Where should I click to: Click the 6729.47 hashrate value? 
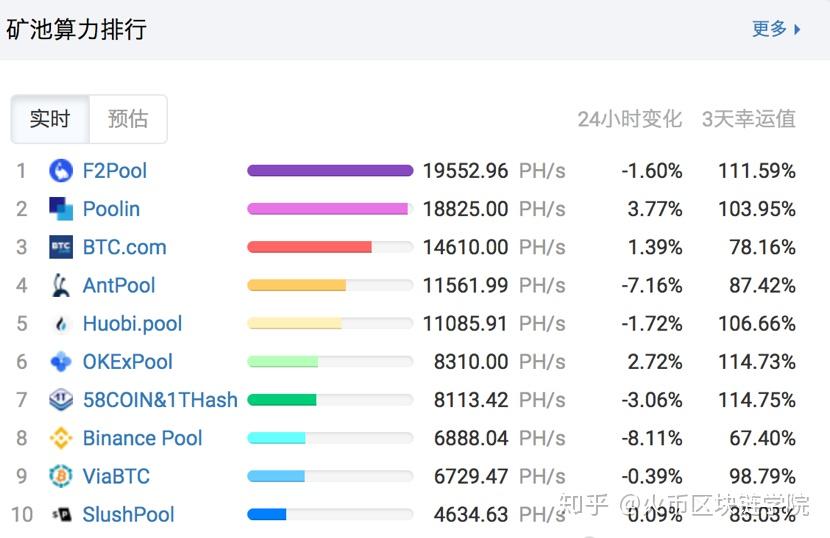[x=471, y=476]
